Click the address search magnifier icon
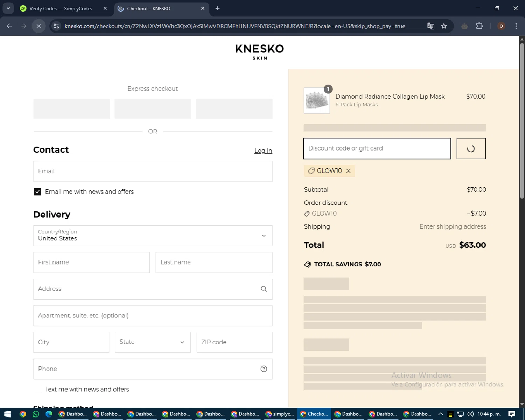525x420 pixels. pos(264,289)
